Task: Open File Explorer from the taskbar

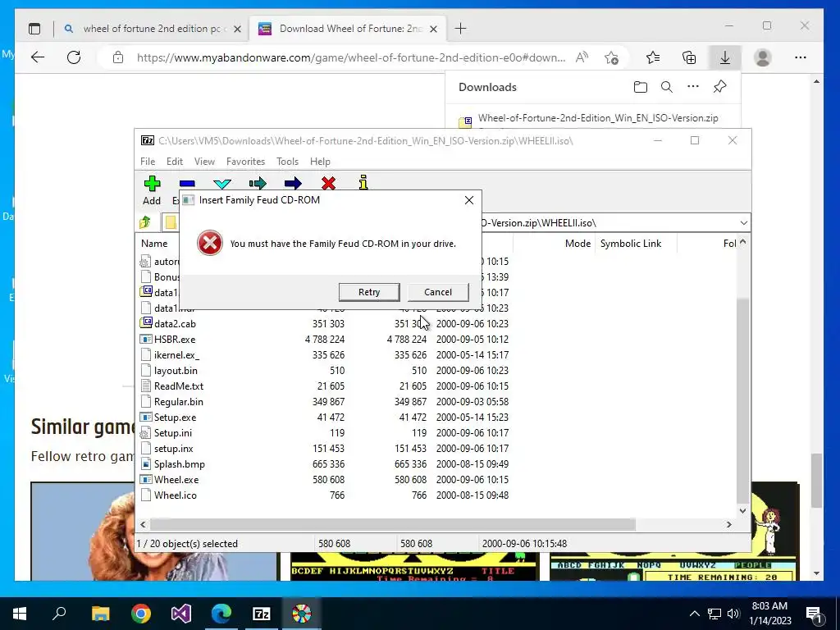Action: point(100,614)
